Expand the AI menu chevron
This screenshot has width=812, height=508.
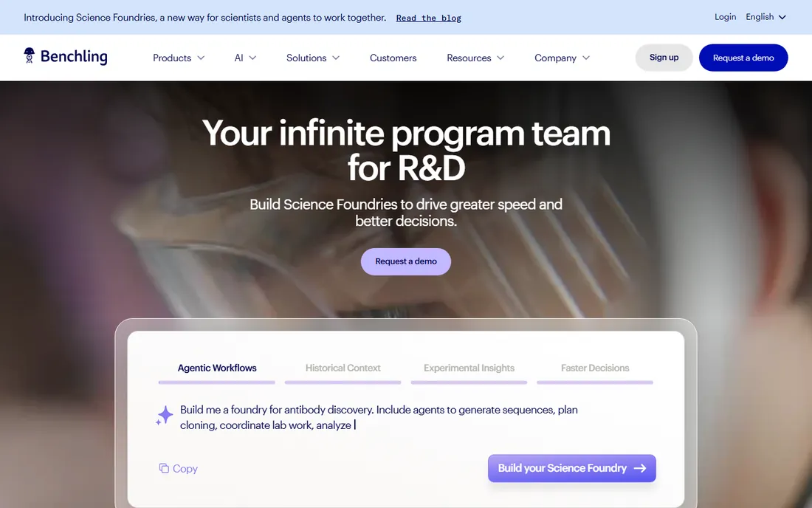(252, 58)
